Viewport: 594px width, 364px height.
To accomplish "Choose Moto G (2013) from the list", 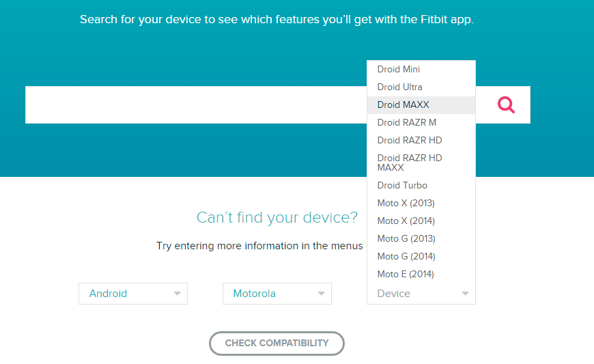I will pos(406,239).
